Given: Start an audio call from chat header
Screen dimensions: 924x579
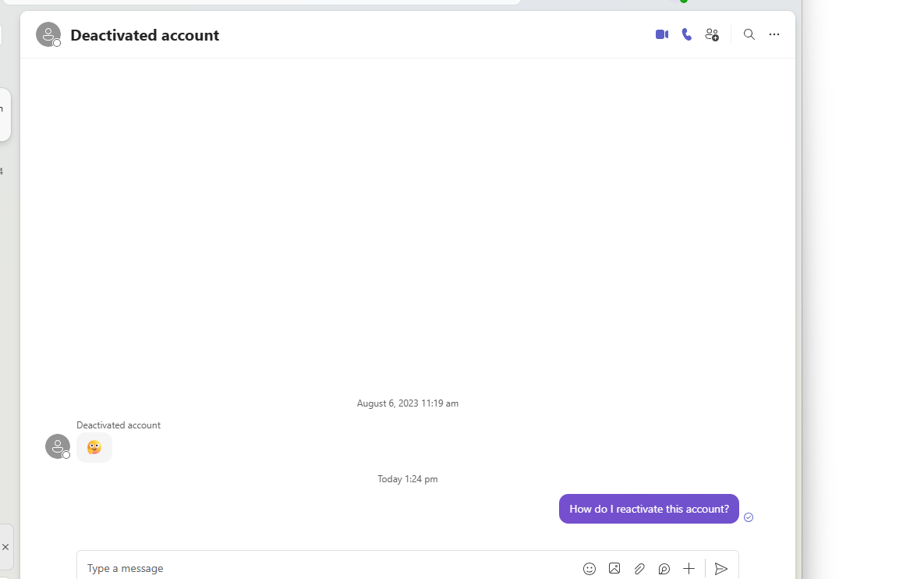Looking at the screenshot, I should [686, 35].
